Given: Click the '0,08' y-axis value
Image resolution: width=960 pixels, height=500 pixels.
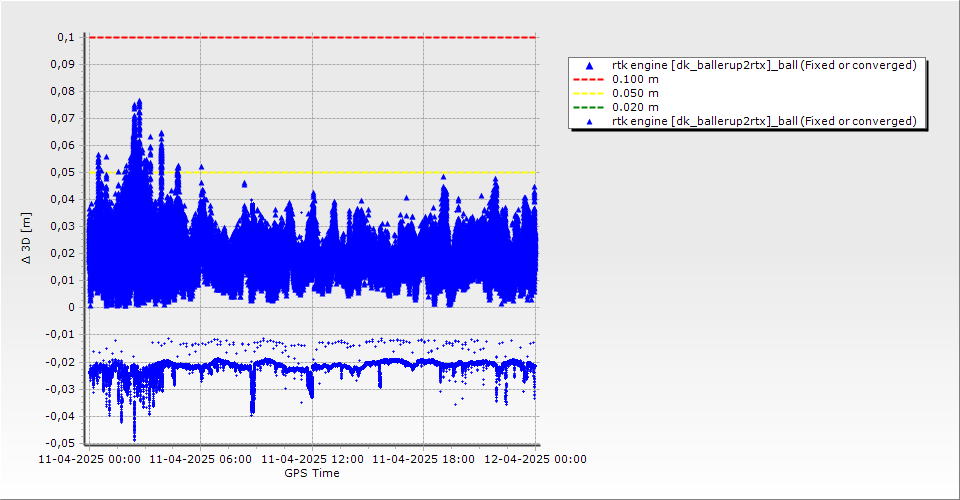Looking at the screenshot, I should [63, 91].
